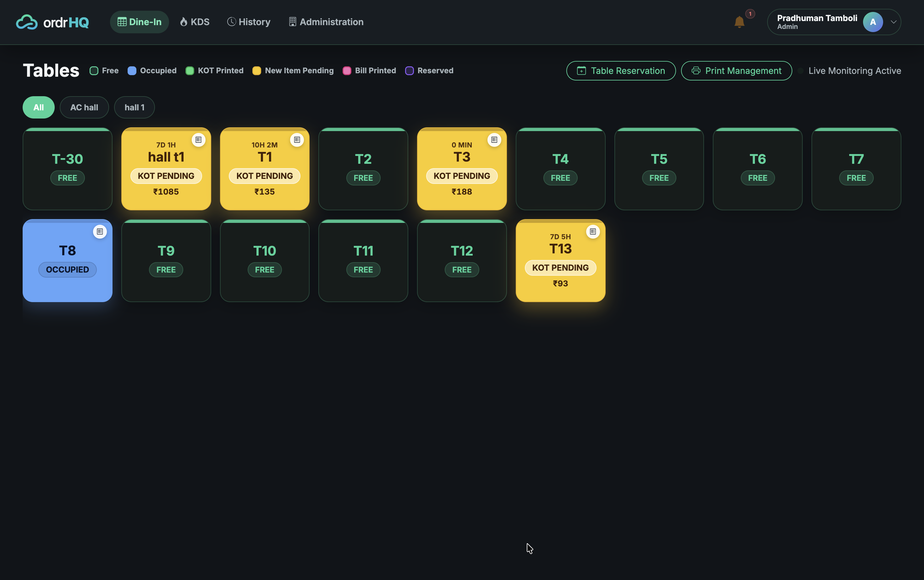
Task: Open the free table T-30
Action: click(68, 169)
